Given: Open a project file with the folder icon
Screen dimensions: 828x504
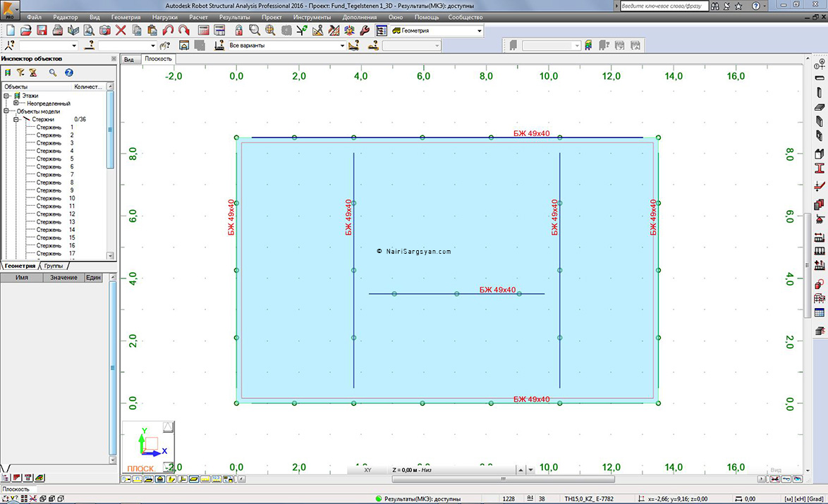Looking at the screenshot, I should pos(26,30).
